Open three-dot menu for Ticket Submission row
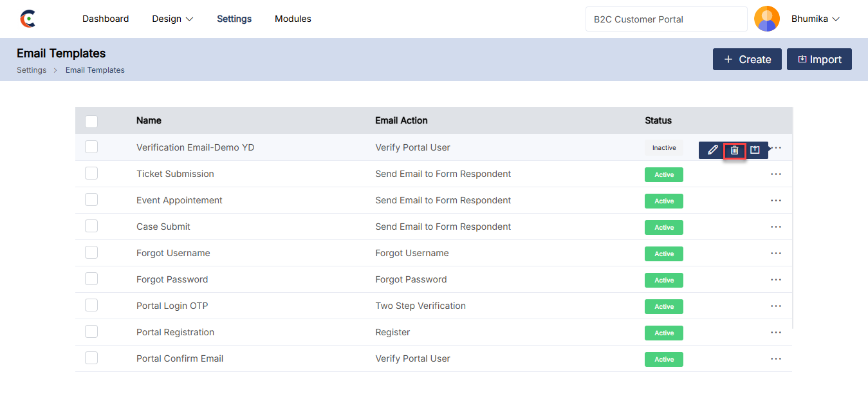 pos(776,174)
